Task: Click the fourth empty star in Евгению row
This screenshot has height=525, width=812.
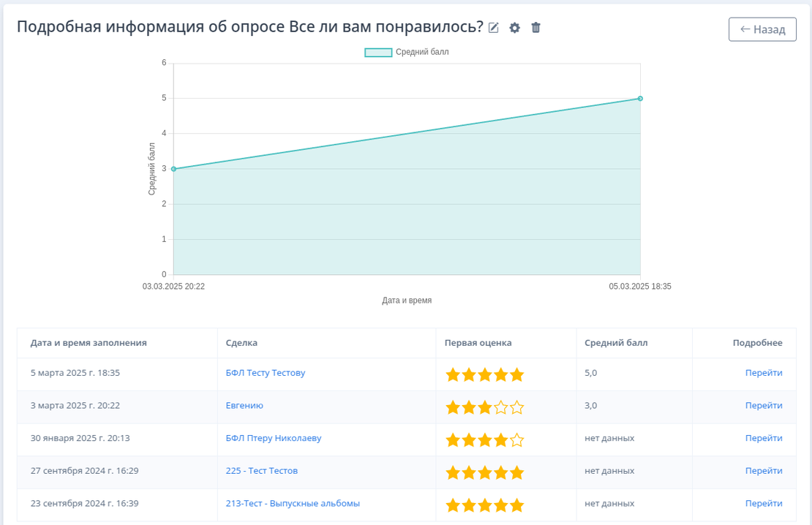Action: [501, 407]
